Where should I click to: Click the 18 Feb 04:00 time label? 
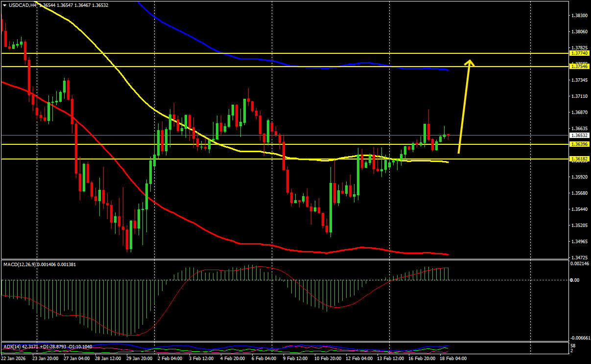453,359
